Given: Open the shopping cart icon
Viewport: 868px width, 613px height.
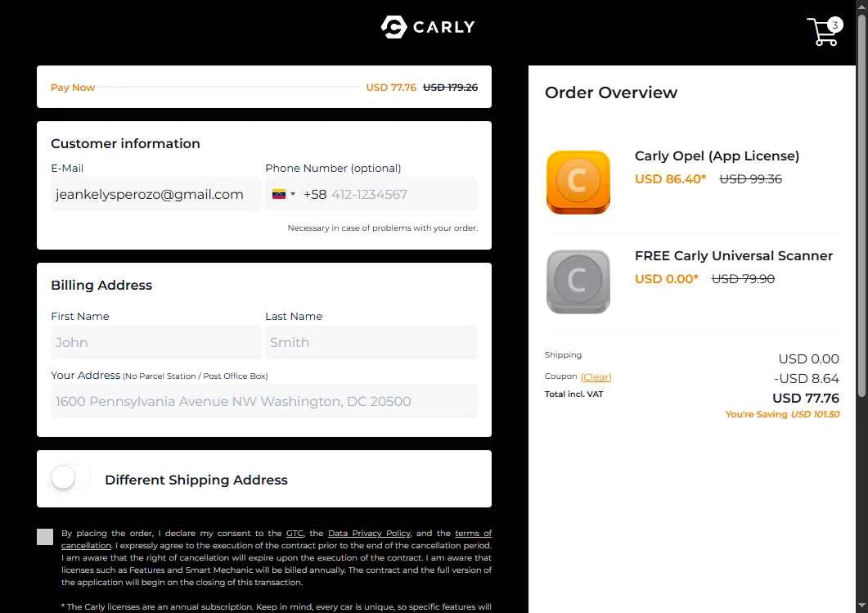Looking at the screenshot, I should pyautogui.click(x=825, y=31).
